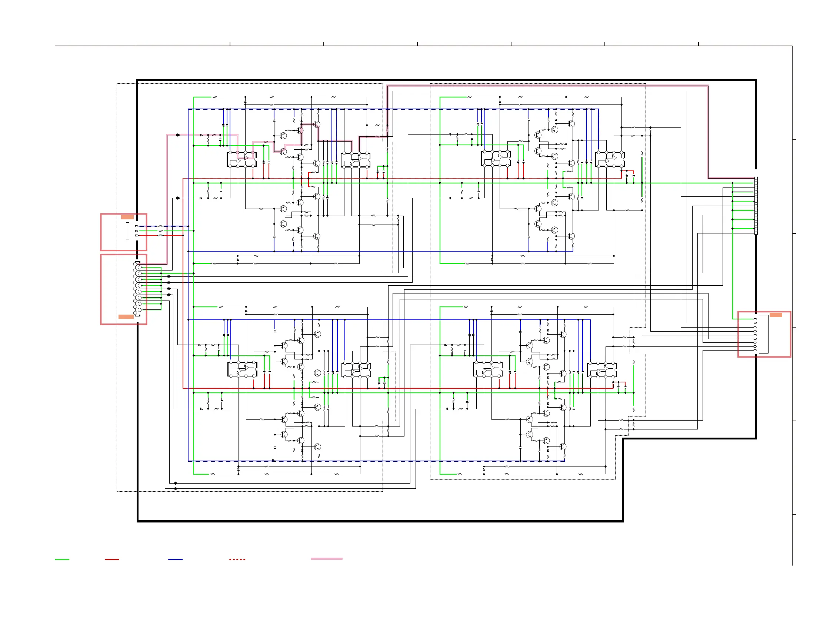Screen dimensions: 840x624
Task: Click rightmost op-amp IC in lower-right quadrant
Action: (601, 369)
